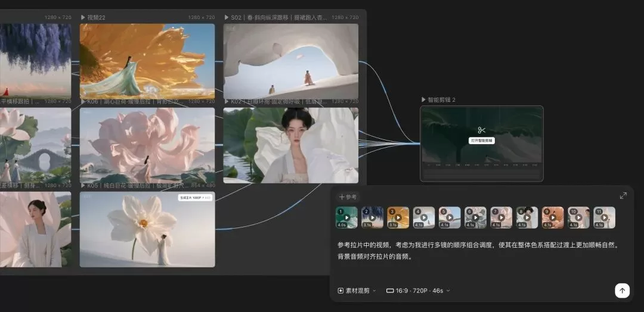Click play triangle beside 智能剪辑 2 title
The height and width of the screenshot is (312, 644).
[423, 99]
